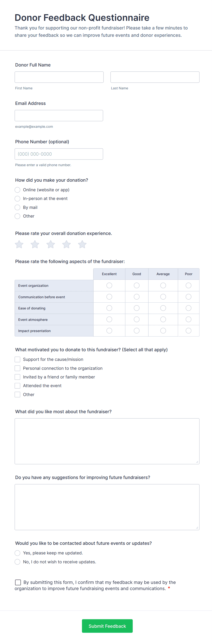Rate Impact presentation as Poor
The width and height of the screenshot is (212, 644).
(x=189, y=330)
